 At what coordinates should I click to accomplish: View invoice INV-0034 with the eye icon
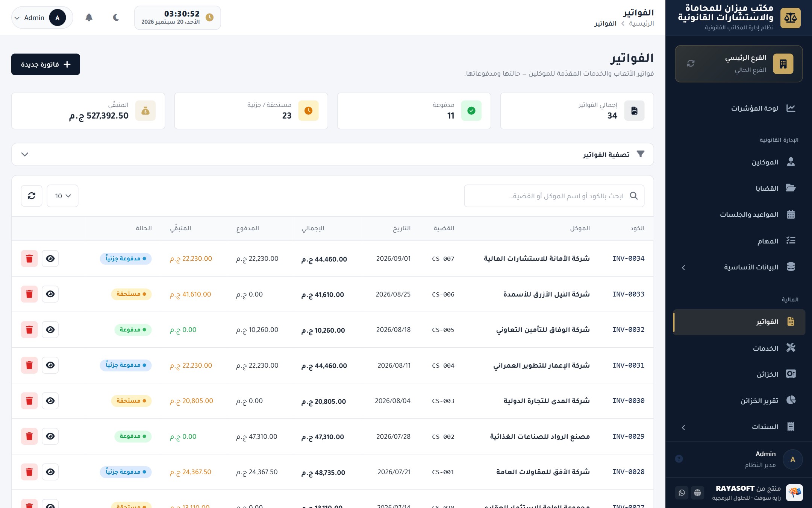coord(50,259)
